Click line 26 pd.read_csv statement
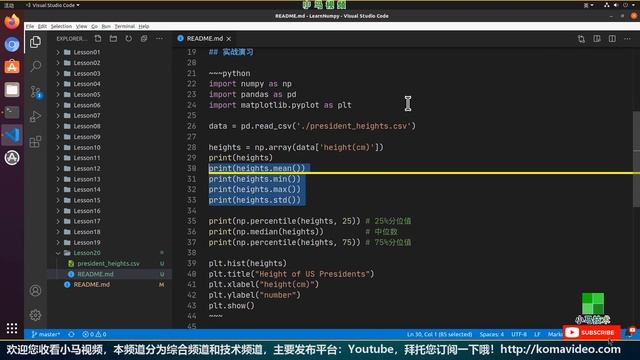The image size is (640, 360). 312,126
